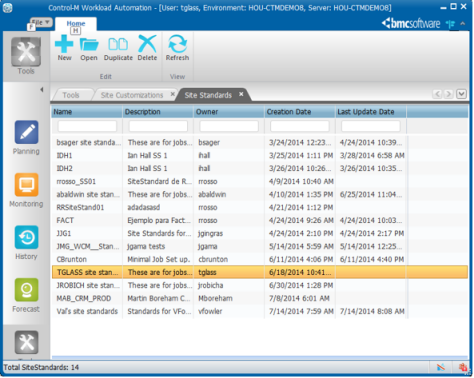
Task: Sort by the Owner column header
Action: [229, 112]
